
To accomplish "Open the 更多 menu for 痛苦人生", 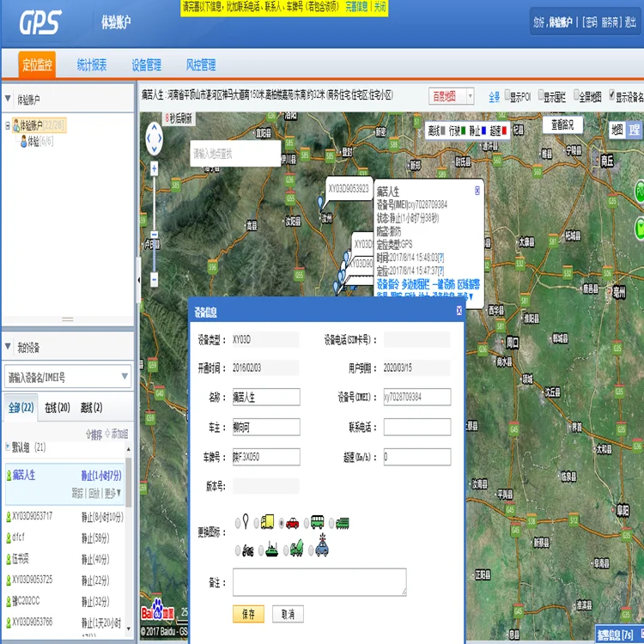I will coord(111,493).
